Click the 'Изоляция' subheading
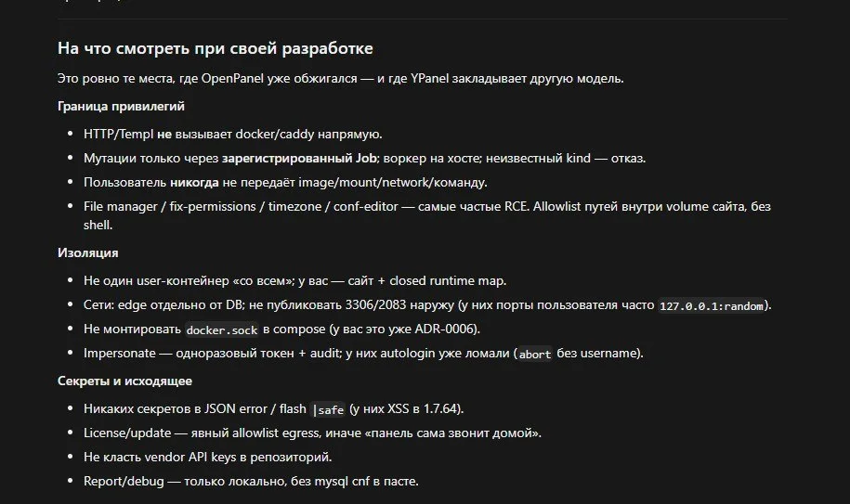This screenshot has width=850, height=504. click(88, 252)
